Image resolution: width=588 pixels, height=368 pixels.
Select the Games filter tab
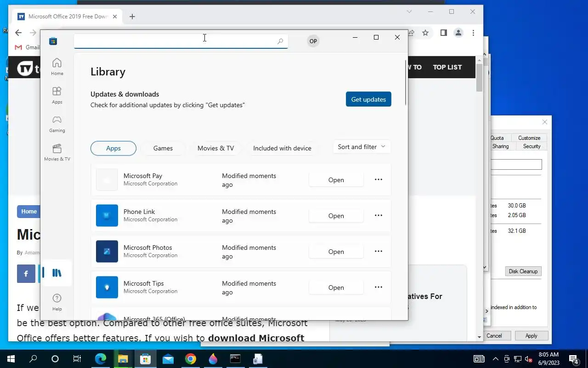point(163,148)
